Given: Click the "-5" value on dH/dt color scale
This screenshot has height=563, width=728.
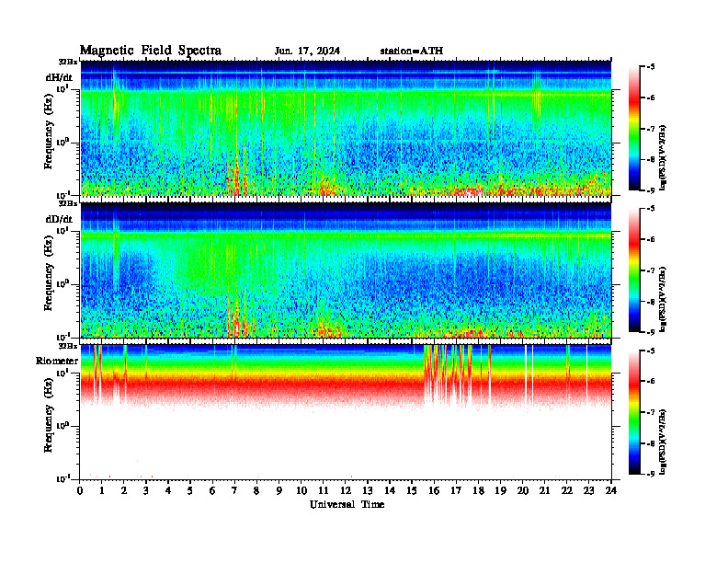Looking at the screenshot, I should coord(651,67).
